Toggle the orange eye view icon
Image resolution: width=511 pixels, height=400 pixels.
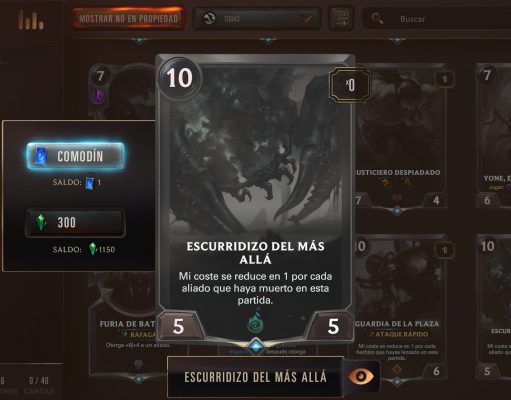pos(360,377)
